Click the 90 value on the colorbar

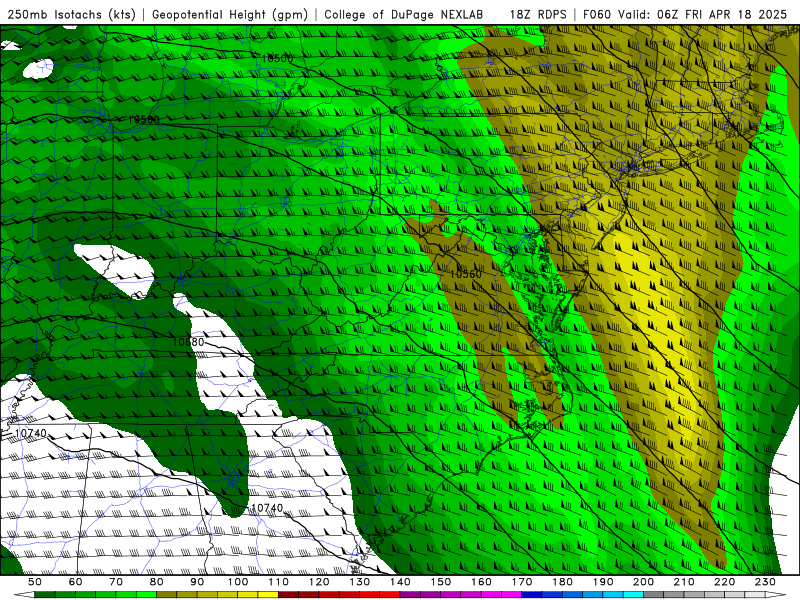coord(197,582)
